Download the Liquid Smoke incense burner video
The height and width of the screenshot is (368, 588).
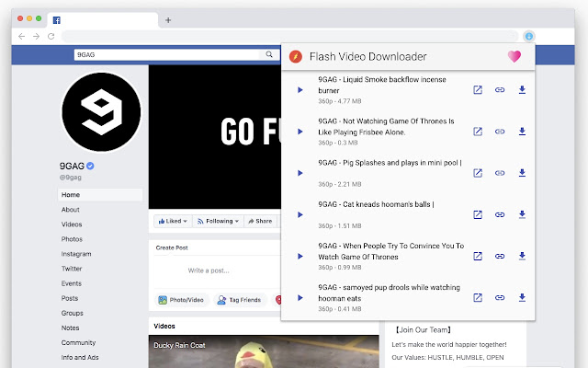pos(522,90)
